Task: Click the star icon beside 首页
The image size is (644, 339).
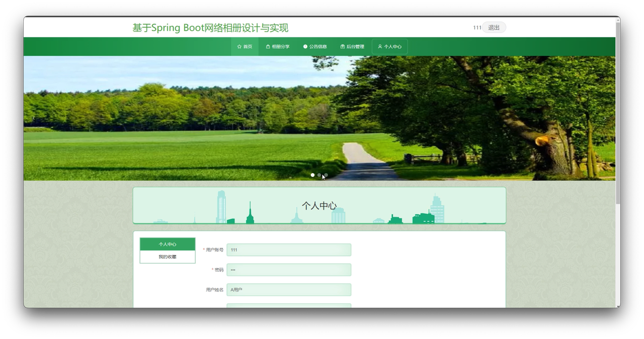Action: click(238, 46)
